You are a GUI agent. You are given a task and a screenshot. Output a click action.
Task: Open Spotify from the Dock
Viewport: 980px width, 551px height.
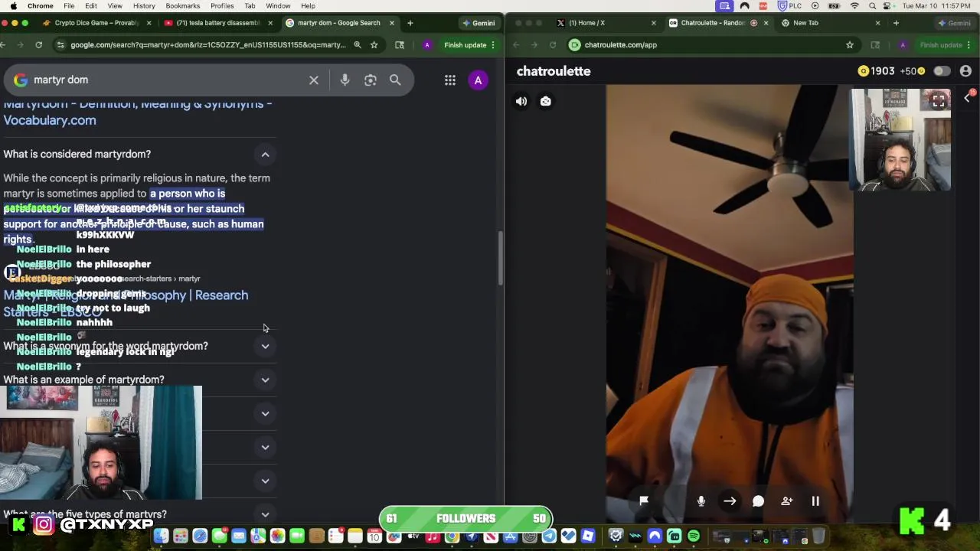[694, 536]
